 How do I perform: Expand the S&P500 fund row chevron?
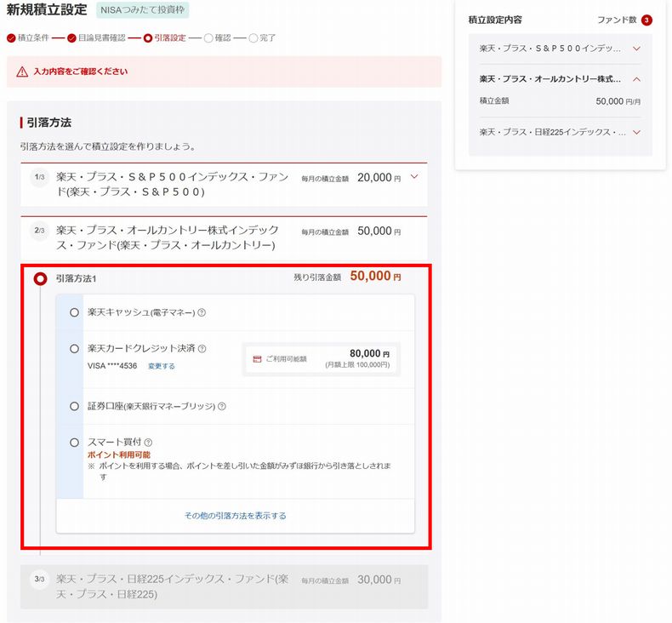click(x=414, y=176)
